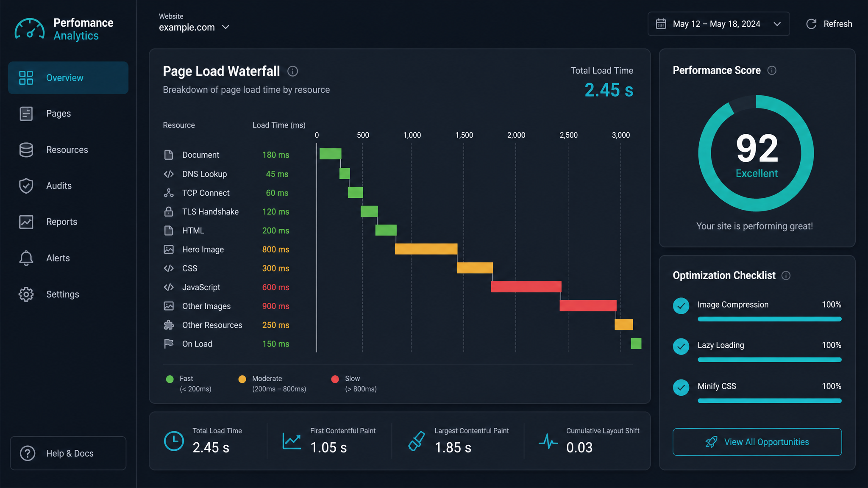The image size is (868, 488).
Task: Open Help & Docs
Action: [x=68, y=453]
